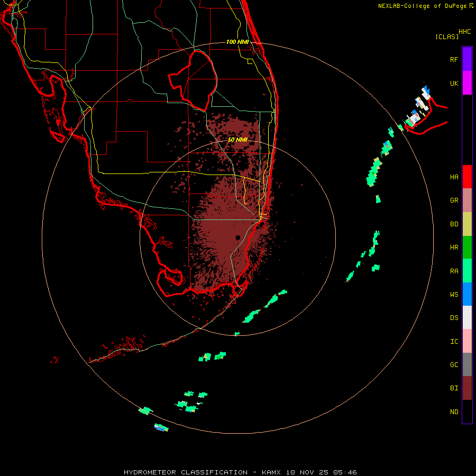
Task: Click the "KAMX" radar station identifier
Action: tap(271, 472)
